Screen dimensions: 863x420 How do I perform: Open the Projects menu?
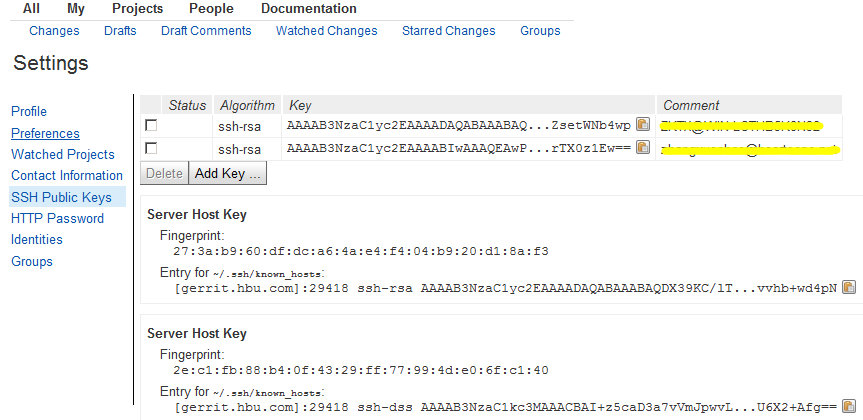click(138, 9)
